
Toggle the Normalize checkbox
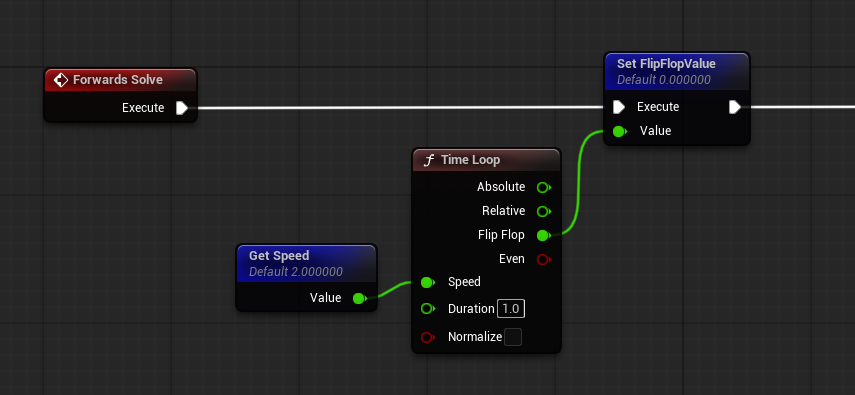(x=513, y=337)
